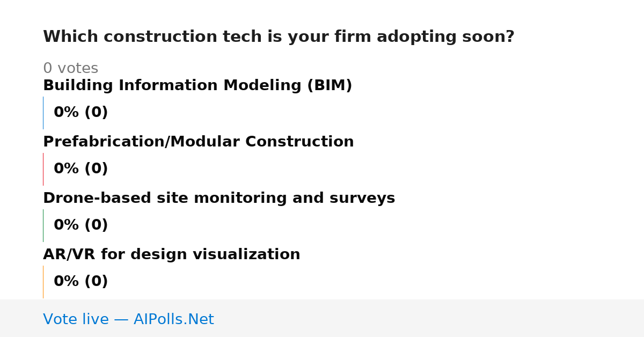Click the orange bar for AR/VR

point(43,282)
